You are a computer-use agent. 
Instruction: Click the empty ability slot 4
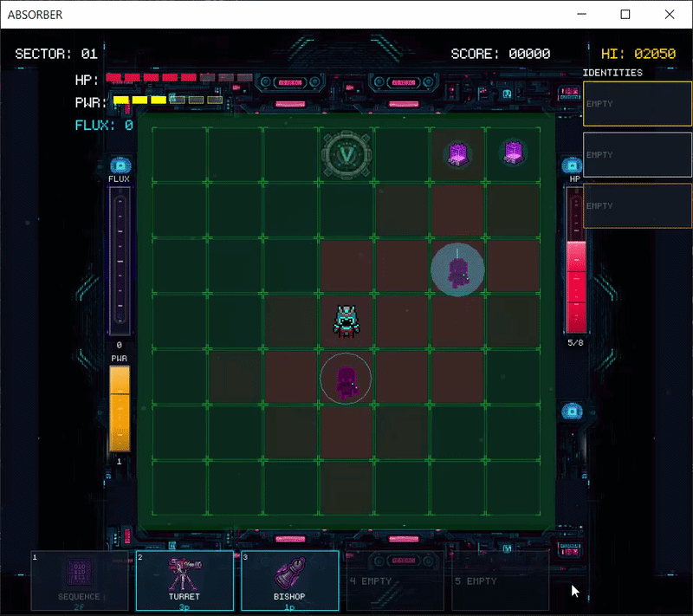pyautogui.click(x=395, y=580)
